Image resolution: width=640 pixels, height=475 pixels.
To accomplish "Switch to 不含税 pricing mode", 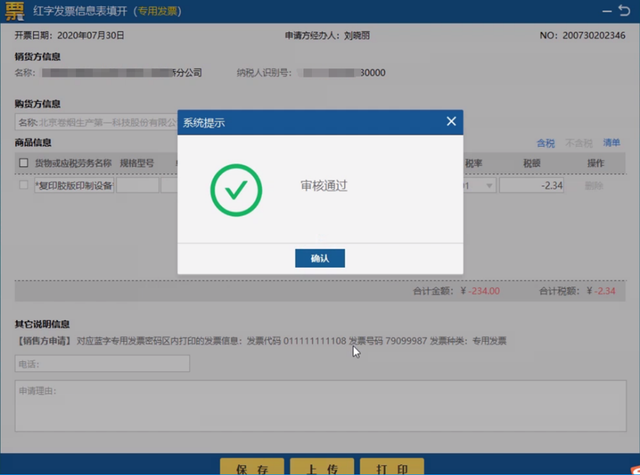I will 578,144.
